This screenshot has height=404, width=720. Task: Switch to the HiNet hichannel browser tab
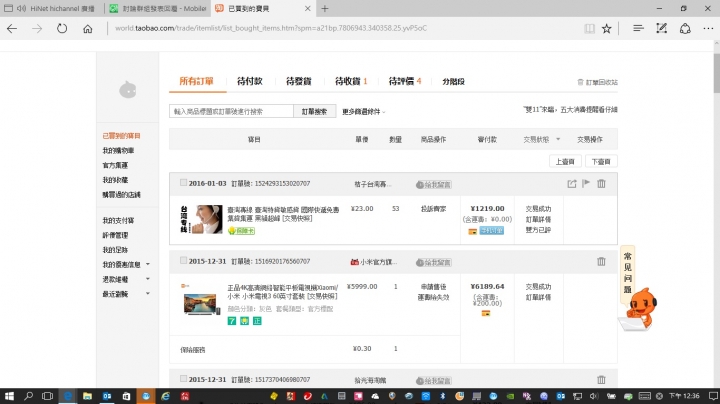53,8
